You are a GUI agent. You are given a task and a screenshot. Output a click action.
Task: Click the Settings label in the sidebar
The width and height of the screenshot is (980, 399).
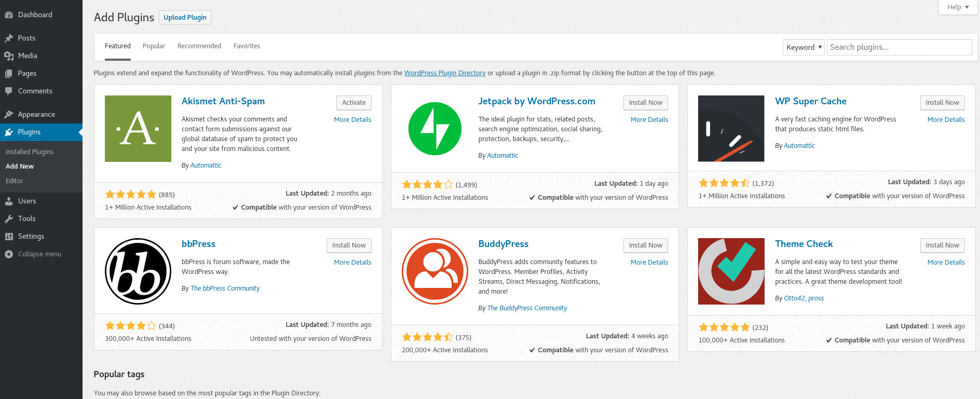click(31, 236)
